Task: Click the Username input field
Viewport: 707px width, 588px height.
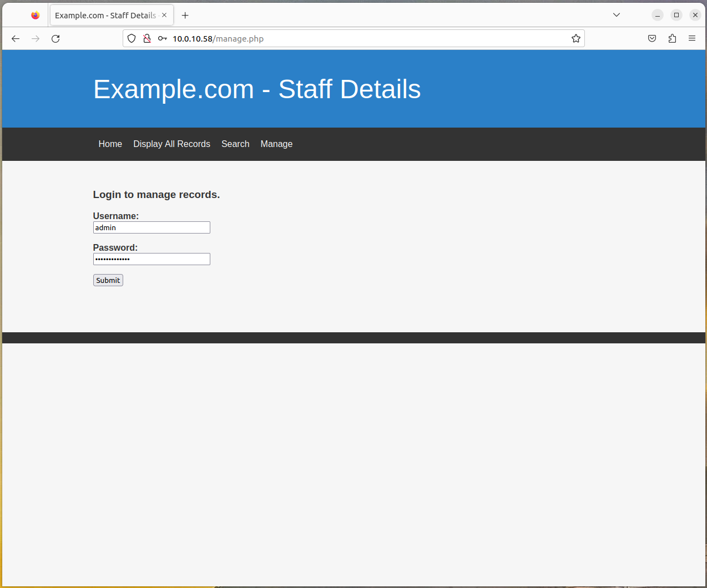Action: (151, 227)
